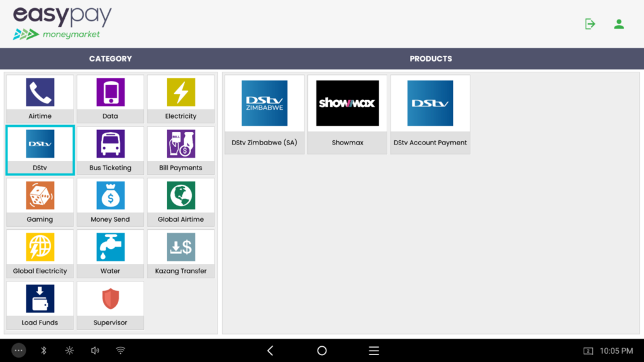Open the Supervisor category

coord(110,305)
